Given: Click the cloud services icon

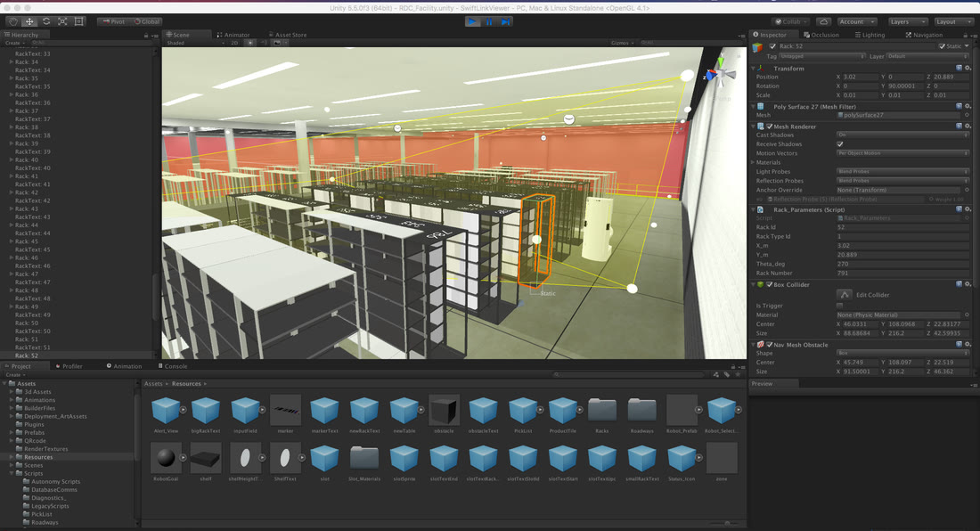Looking at the screenshot, I should (824, 21).
